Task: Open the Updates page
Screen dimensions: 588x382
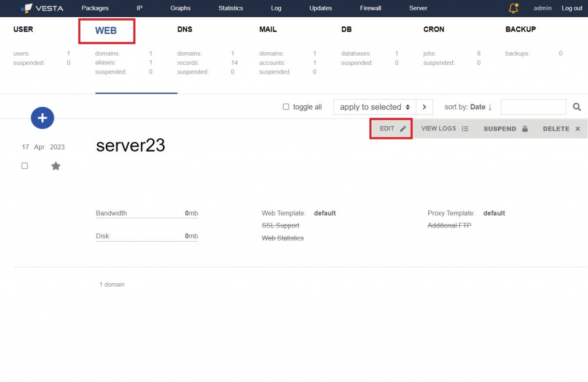Action: tap(320, 8)
